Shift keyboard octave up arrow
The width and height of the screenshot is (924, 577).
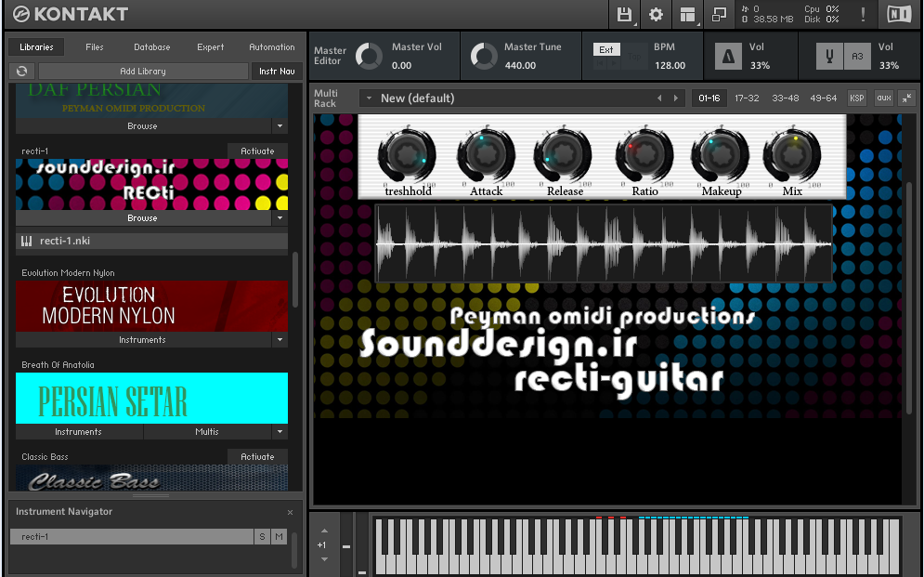[324, 531]
